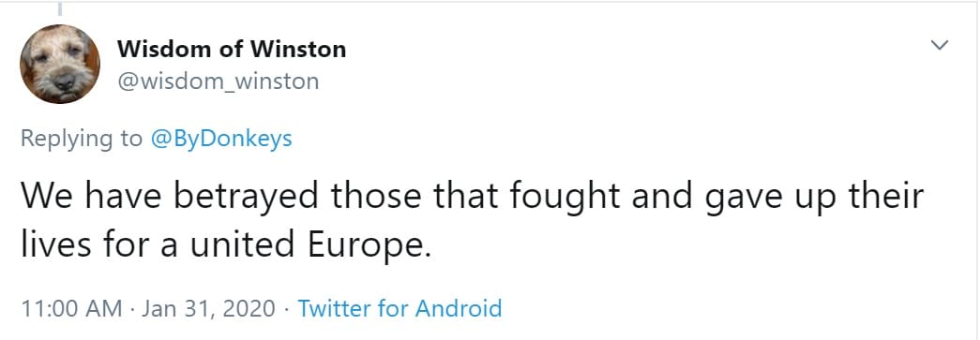Click the dog's nose in the avatar
Image resolution: width=980 pixels, height=340 pixels.
64,81
